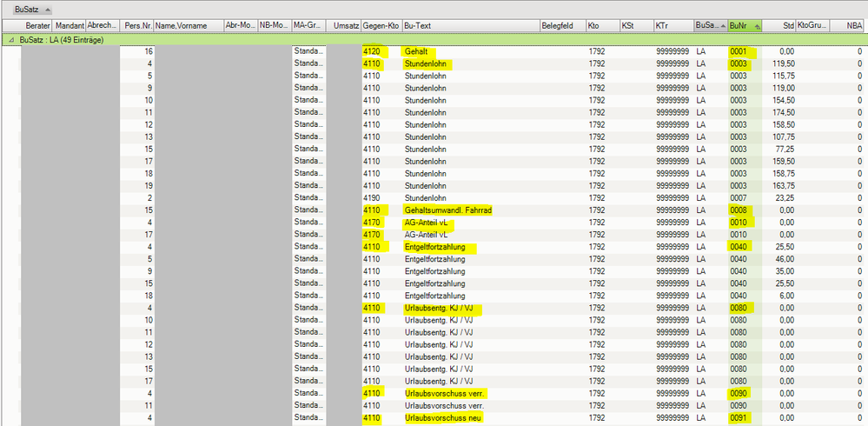The image size is (868, 426).
Task: Click the Name,Vorname column header
Action: pyautogui.click(x=189, y=25)
